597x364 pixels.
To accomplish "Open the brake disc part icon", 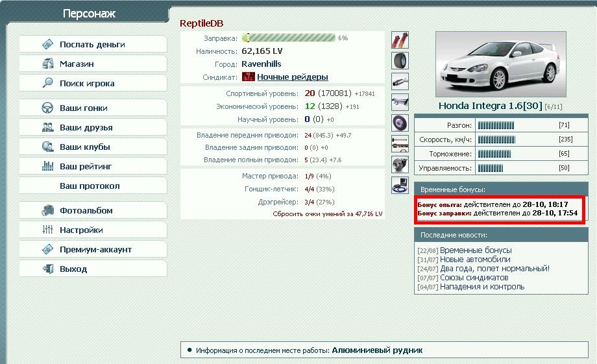I will pyautogui.click(x=400, y=123).
